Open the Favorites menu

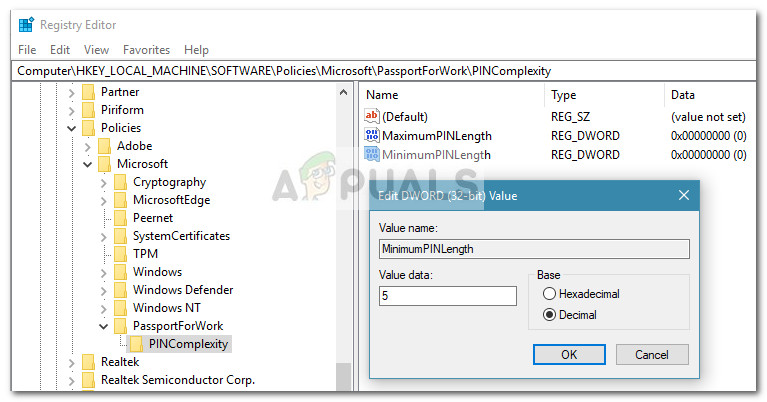pos(146,50)
